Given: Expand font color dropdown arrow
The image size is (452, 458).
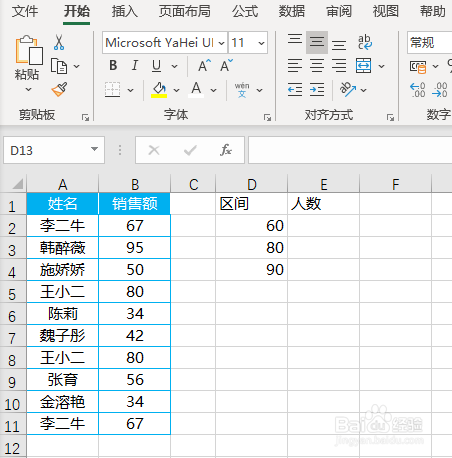Looking at the screenshot, I should 214,90.
